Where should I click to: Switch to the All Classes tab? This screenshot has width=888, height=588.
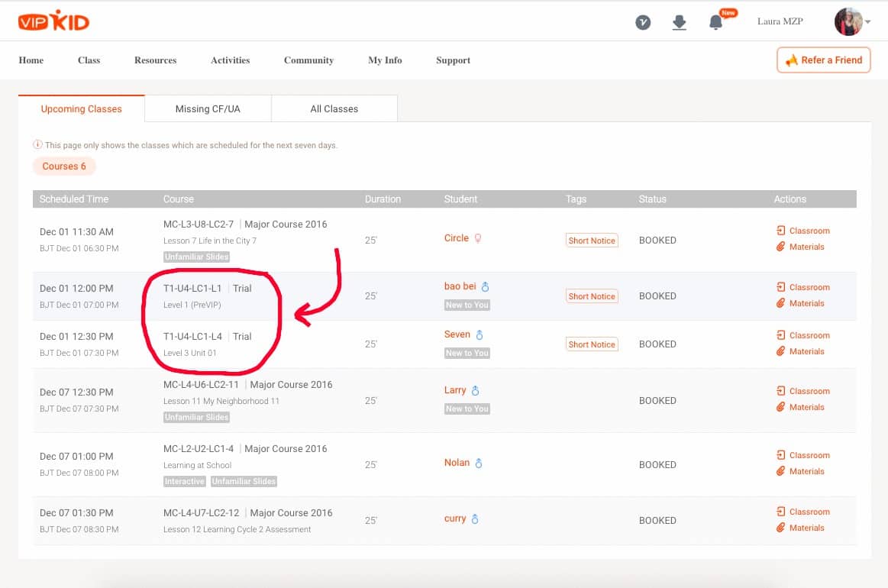tap(334, 108)
